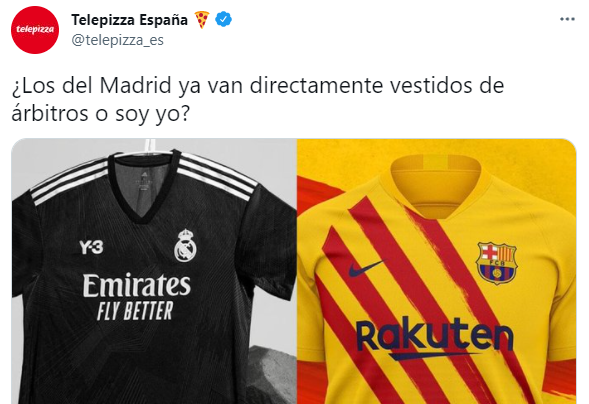Image resolution: width=589 pixels, height=404 pixels.
Task: Click the Y-3 logo on black shirt
Action: [x=91, y=247]
